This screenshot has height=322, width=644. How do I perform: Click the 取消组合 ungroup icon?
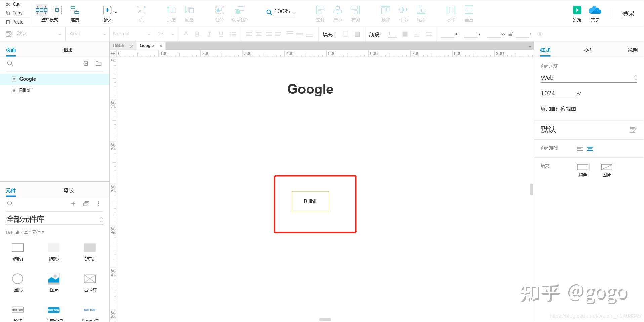(x=239, y=10)
